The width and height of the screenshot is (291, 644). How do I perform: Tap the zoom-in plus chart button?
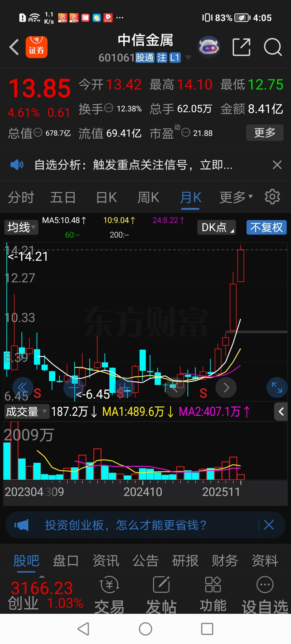(124, 388)
